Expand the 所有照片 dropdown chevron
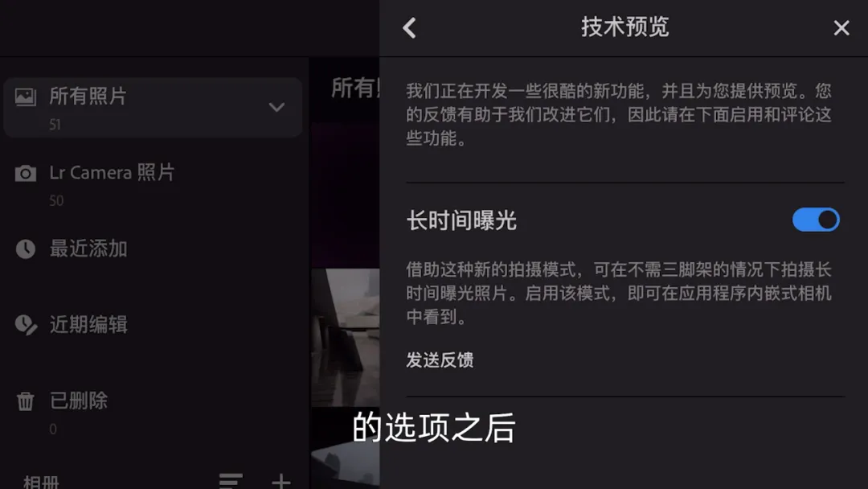 pos(276,107)
